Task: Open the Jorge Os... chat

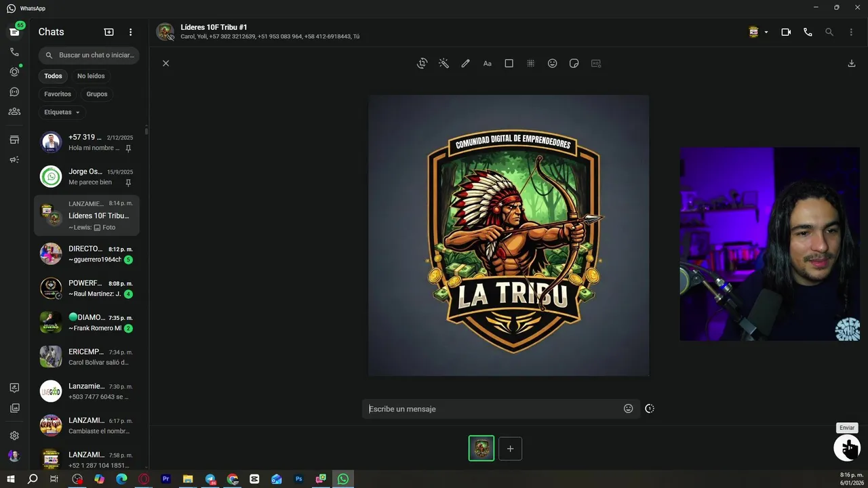Action: click(87, 177)
